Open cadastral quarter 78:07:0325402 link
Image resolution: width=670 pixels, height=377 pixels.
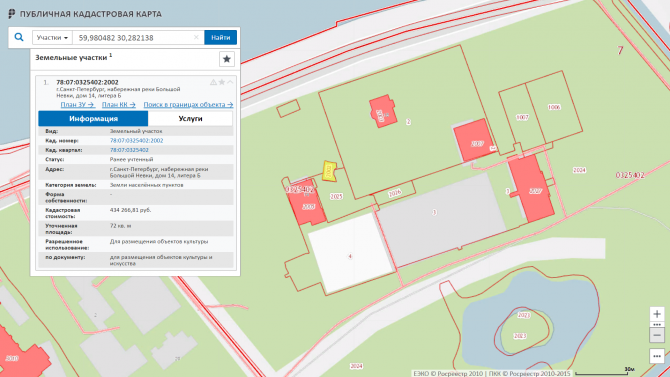pyautogui.click(x=129, y=150)
